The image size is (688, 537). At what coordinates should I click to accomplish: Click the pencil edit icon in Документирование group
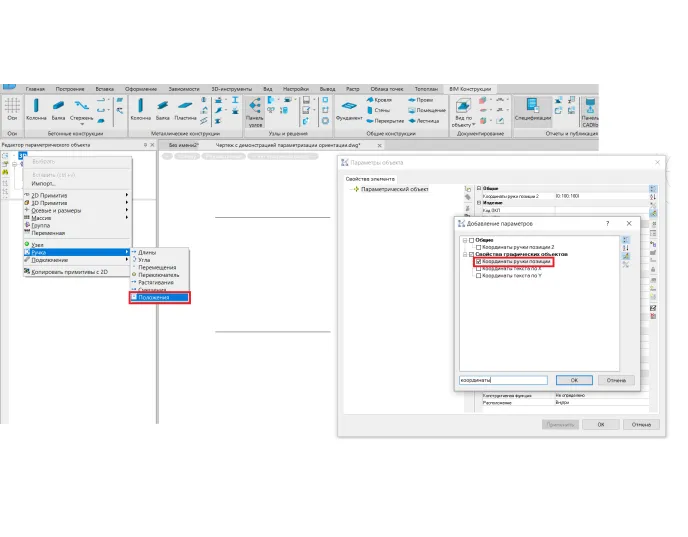[x=500, y=120]
